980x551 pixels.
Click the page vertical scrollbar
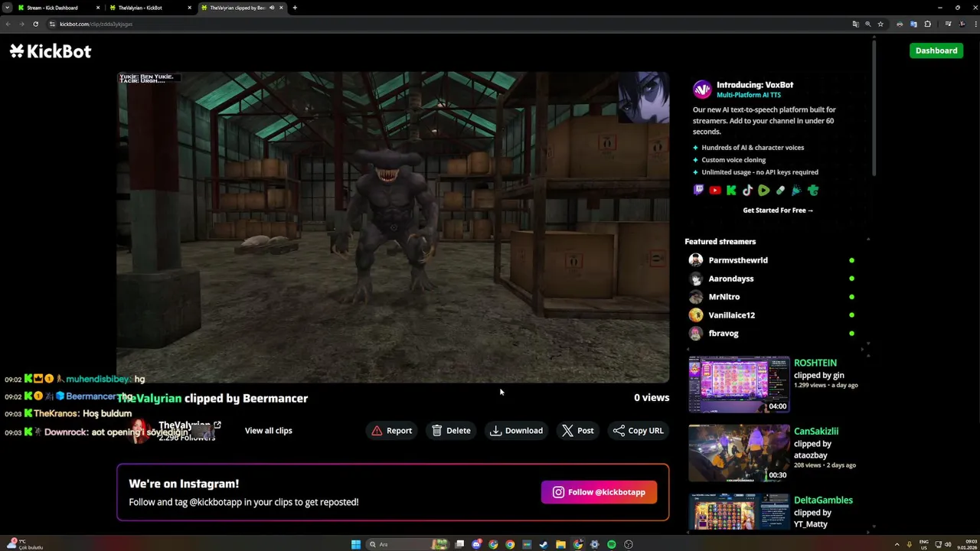click(x=874, y=107)
